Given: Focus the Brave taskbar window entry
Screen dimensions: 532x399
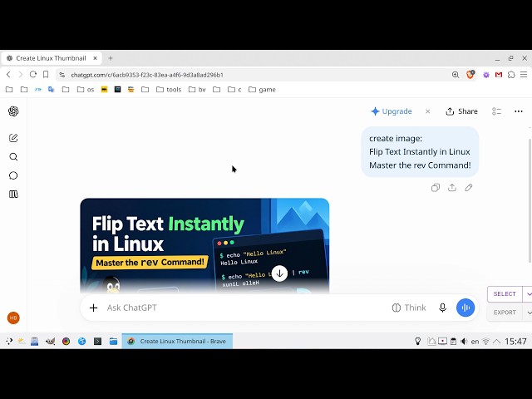Looking at the screenshot, I should [177, 342].
